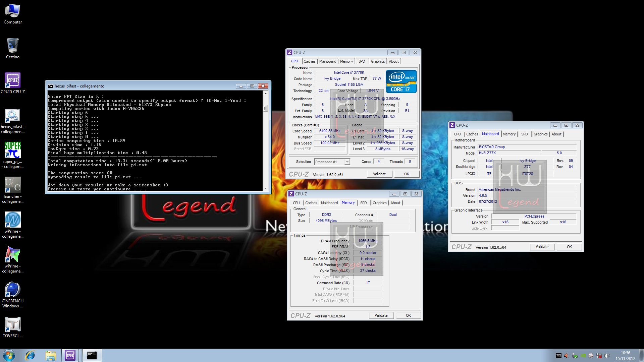The image size is (644, 362).
Task: Open the Cestino recycle bin icon
Action: pos(13,48)
